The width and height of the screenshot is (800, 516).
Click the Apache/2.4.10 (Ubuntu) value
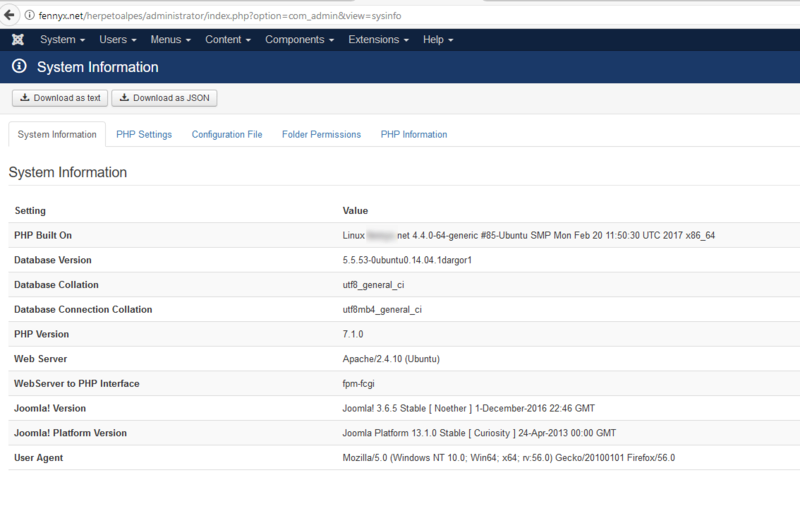point(391,359)
